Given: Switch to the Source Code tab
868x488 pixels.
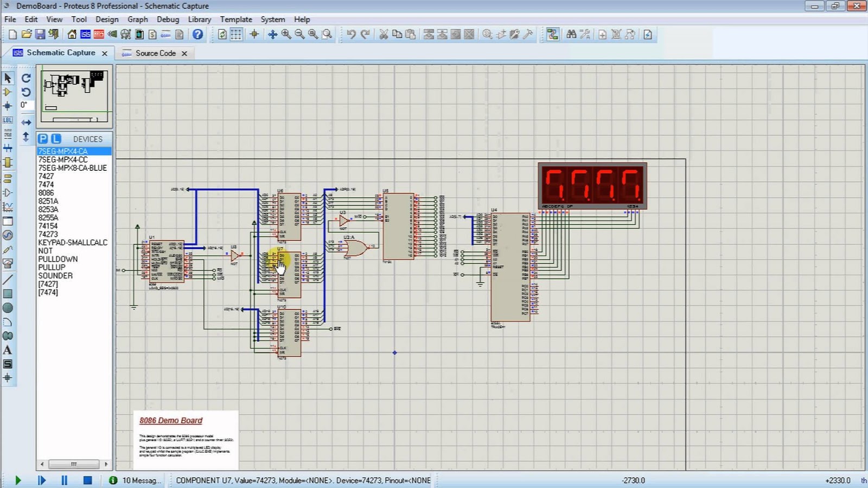Looking at the screenshot, I should [155, 53].
